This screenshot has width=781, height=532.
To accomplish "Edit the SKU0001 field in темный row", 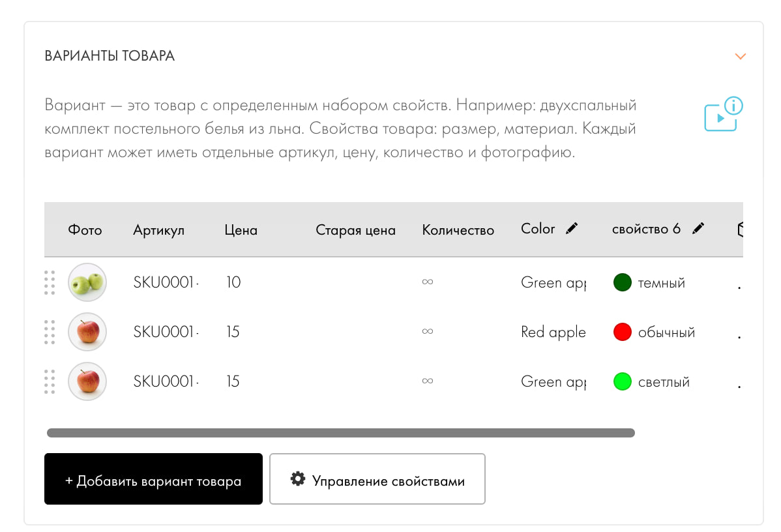I will tap(166, 282).
